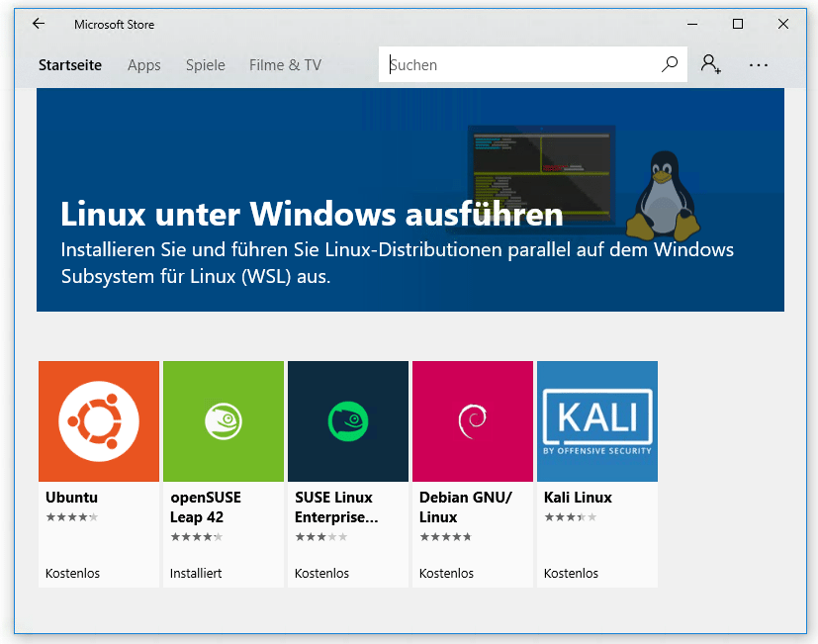Click Kostenlos under Kali Linux
Viewport: 818px width, 644px height.
572,573
